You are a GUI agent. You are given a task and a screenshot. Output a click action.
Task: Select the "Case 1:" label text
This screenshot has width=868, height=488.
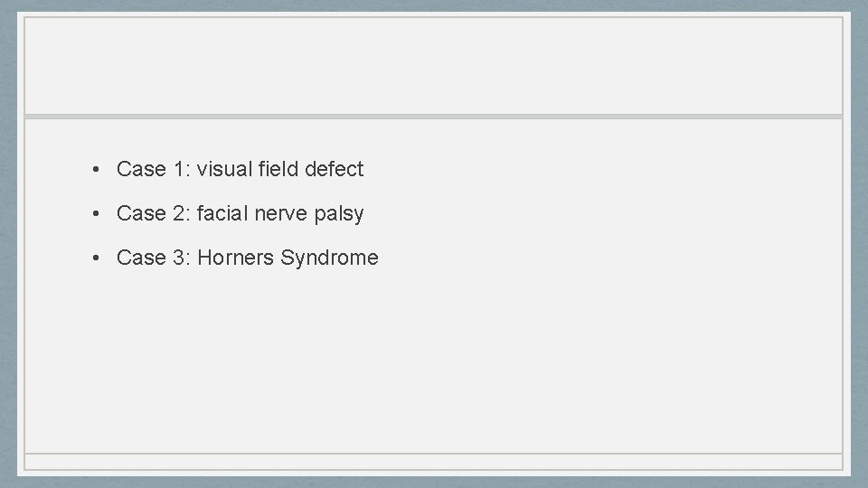tap(154, 169)
